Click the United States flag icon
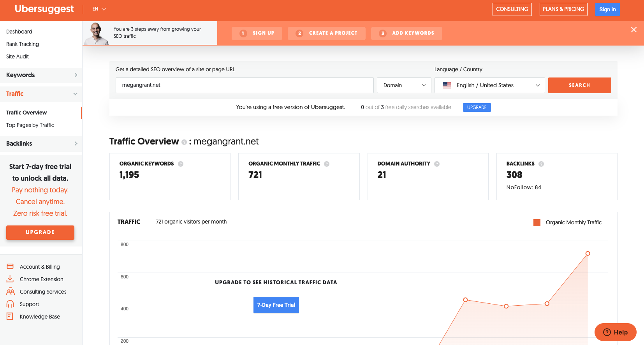 pyautogui.click(x=447, y=85)
